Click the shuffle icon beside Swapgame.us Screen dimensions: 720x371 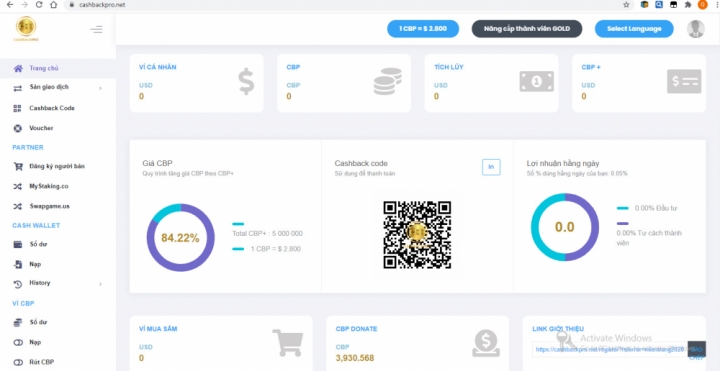(x=17, y=206)
